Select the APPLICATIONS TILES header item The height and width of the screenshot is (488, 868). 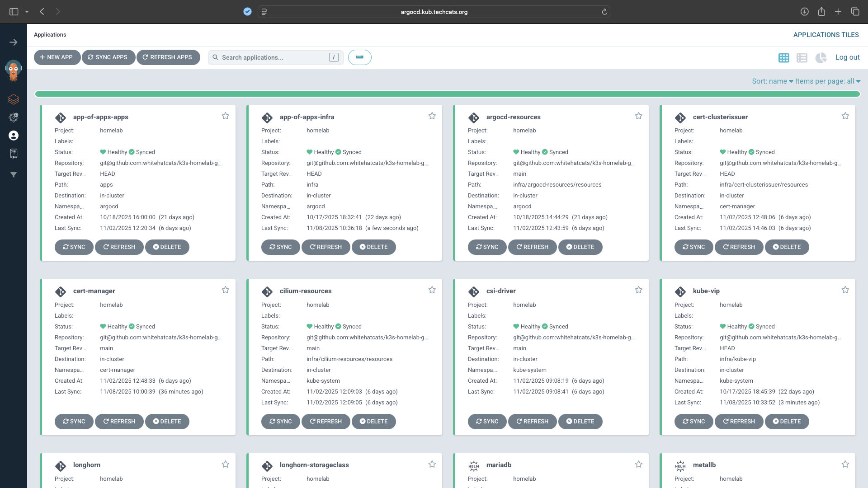click(826, 35)
